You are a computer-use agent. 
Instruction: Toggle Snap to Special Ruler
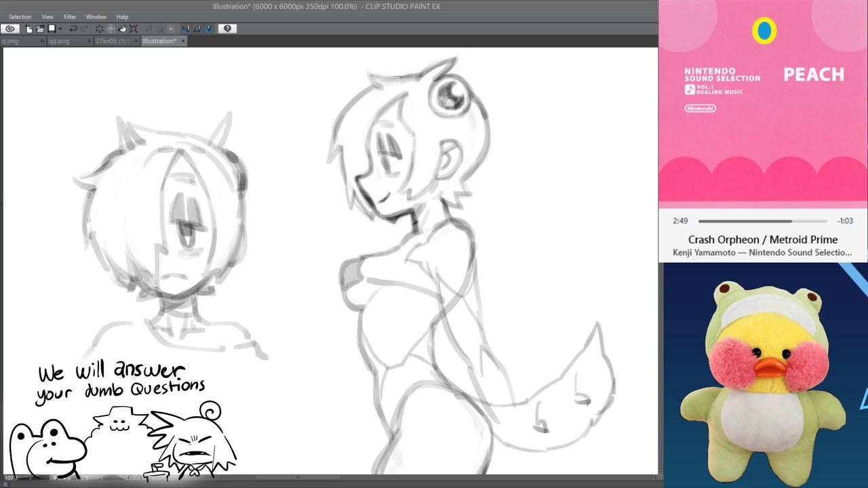(197, 28)
